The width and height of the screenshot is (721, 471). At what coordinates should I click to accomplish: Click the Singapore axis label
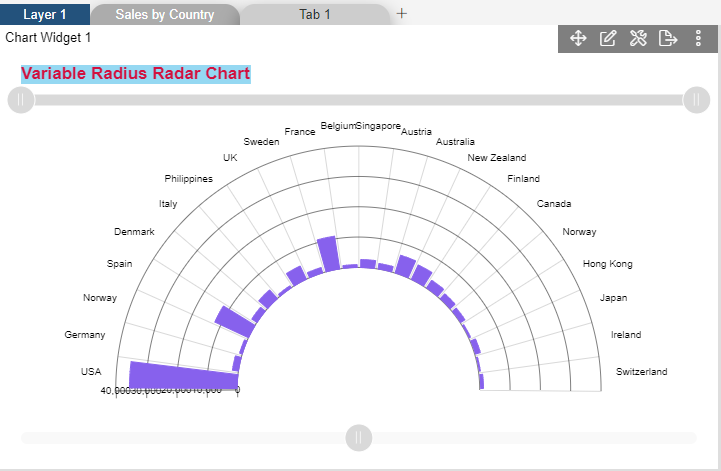pyautogui.click(x=379, y=126)
